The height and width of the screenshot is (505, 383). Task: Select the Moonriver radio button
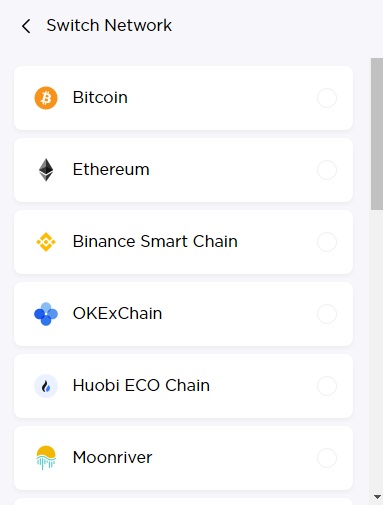(x=327, y=458)
